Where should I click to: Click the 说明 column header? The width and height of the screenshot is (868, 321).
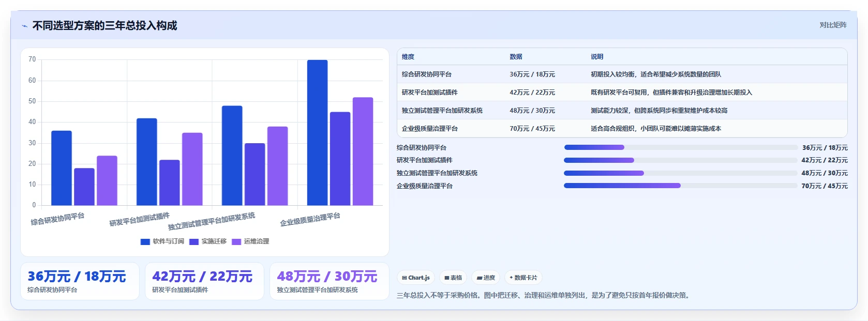[x=597, y=57]
